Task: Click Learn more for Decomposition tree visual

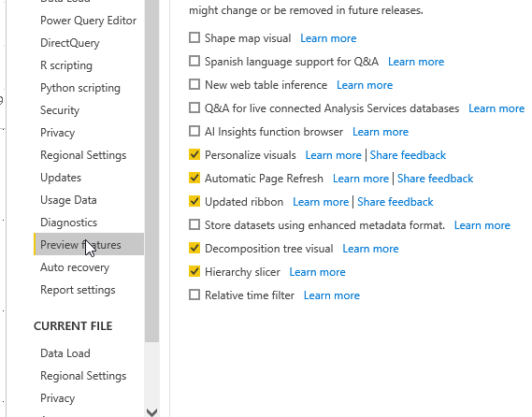Action: tap(370, 249)
